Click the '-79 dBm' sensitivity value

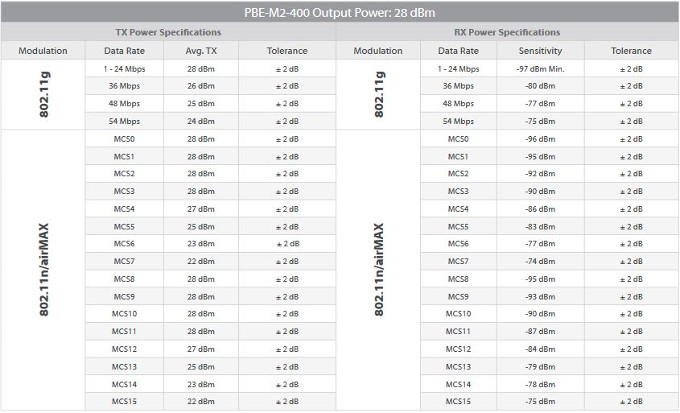pyautogui.click(x=540, y=367)
